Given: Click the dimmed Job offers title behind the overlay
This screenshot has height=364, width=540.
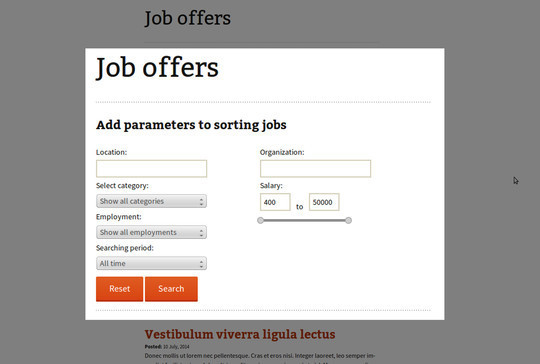Looking at the screenshot, I should pyautogui.click(x=188, y=18).
